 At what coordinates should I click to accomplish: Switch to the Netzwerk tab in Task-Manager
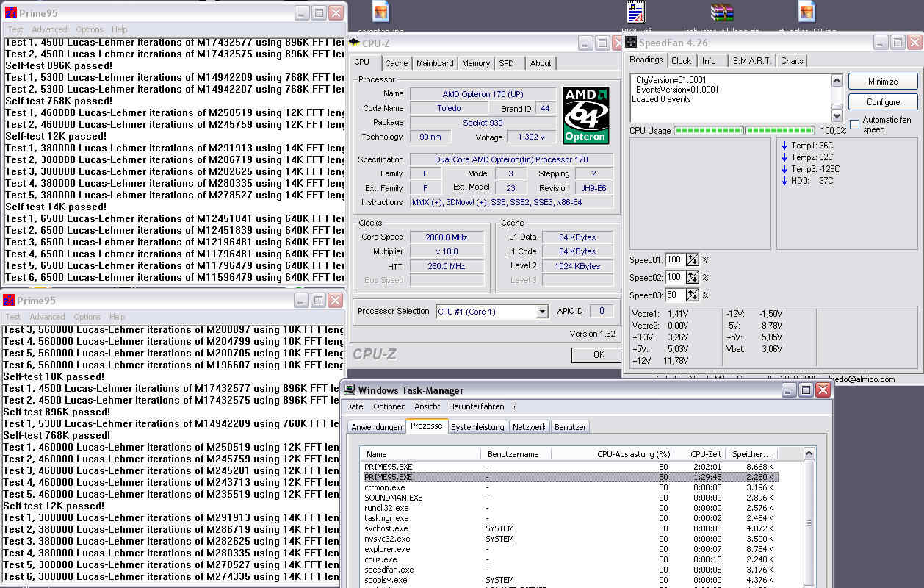[530, 427]
